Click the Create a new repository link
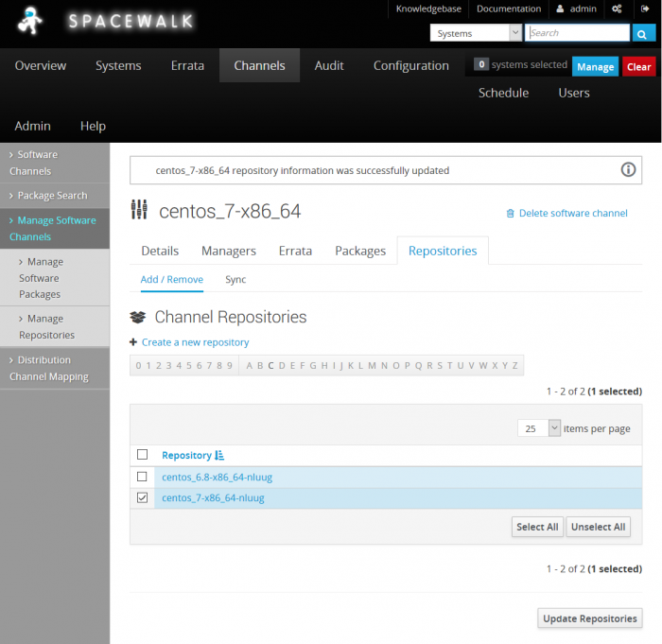This screenshot has width=662, height=644. click(x=195, y=342)
